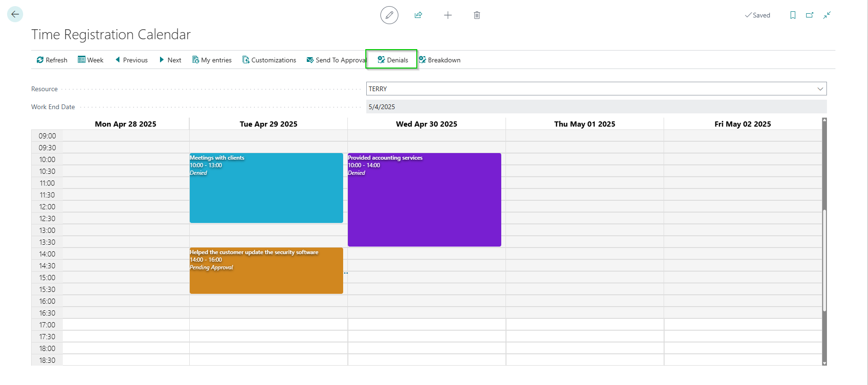Collapse the page with arrows icon
Screen dimensions: 868x385
click(x=827, y=15)
